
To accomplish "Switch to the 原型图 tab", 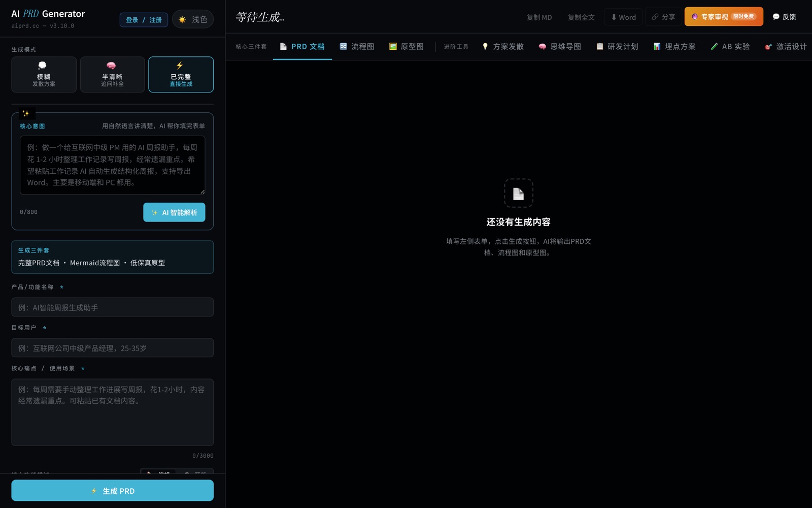I will 405,46.
